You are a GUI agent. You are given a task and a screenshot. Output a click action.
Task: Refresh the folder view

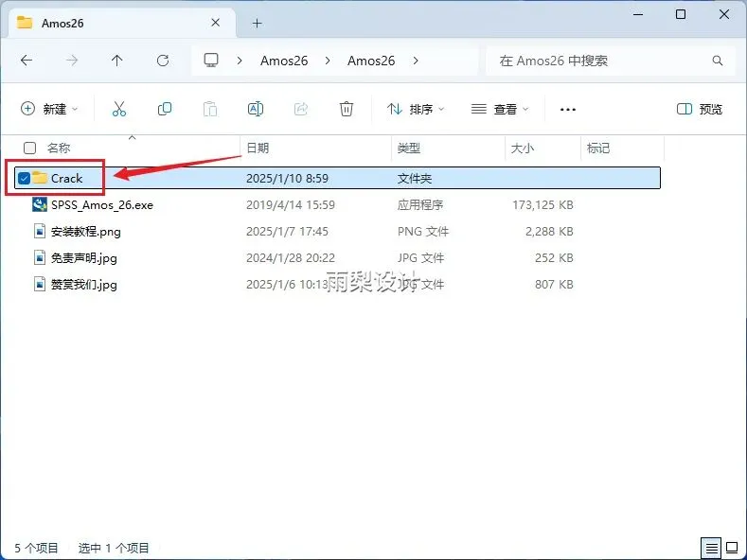(x=163, y=61)
